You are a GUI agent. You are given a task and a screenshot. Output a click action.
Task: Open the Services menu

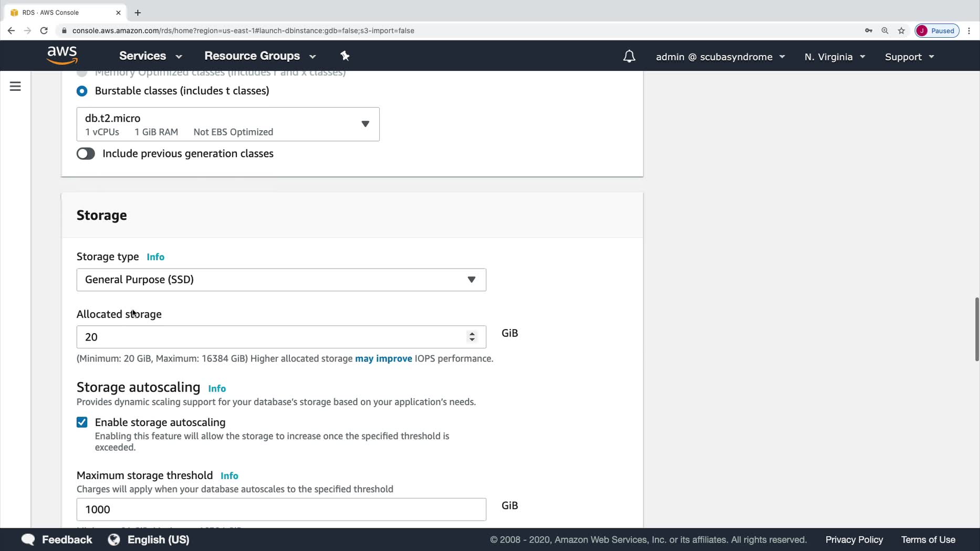(x=150, y=56)
